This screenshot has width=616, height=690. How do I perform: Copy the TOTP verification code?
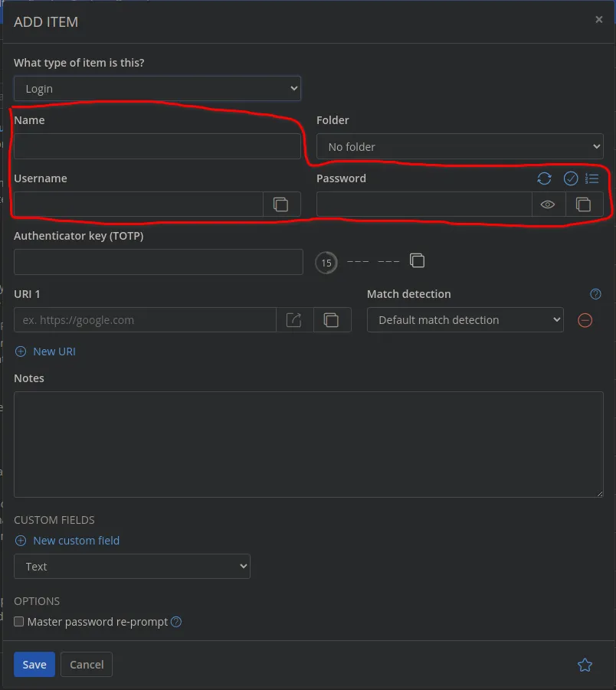(417, 260)
